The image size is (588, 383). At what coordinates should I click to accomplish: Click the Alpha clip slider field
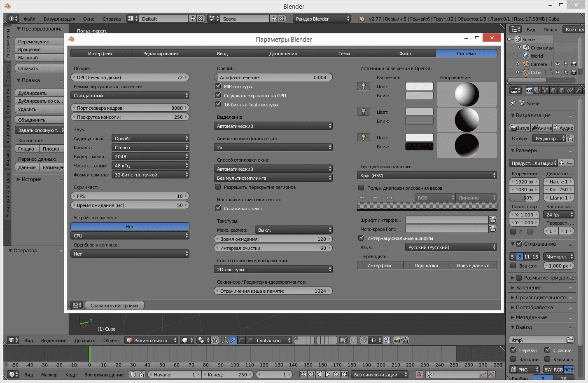tap(273, 77)
